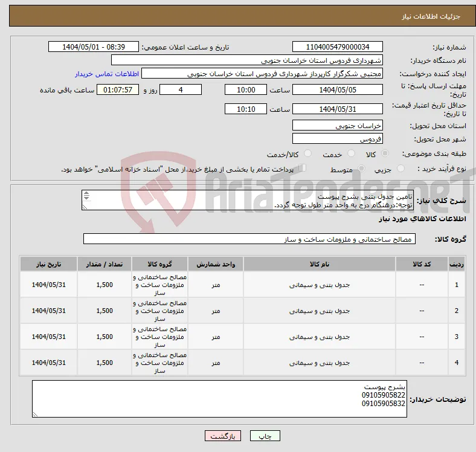Viewport: 476px width, 452px height.
Task: Select the خدمت radio button
Action: click(351, 153)
